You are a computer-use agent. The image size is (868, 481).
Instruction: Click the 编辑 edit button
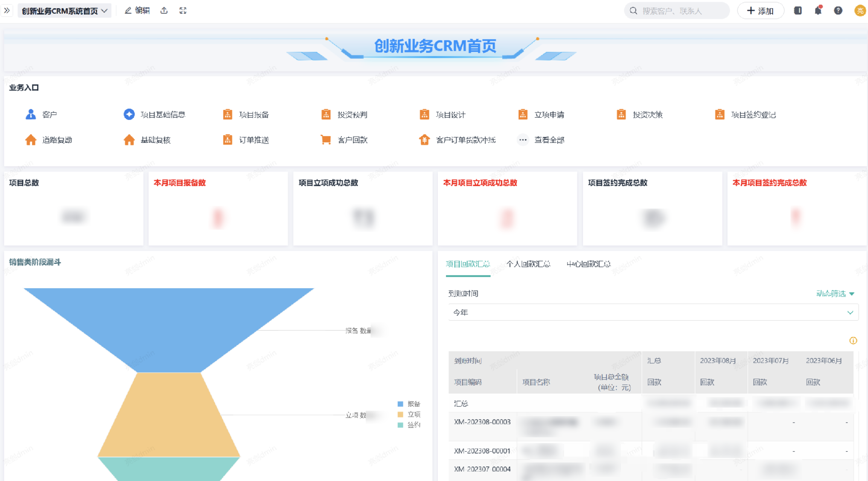click(137, 11)
